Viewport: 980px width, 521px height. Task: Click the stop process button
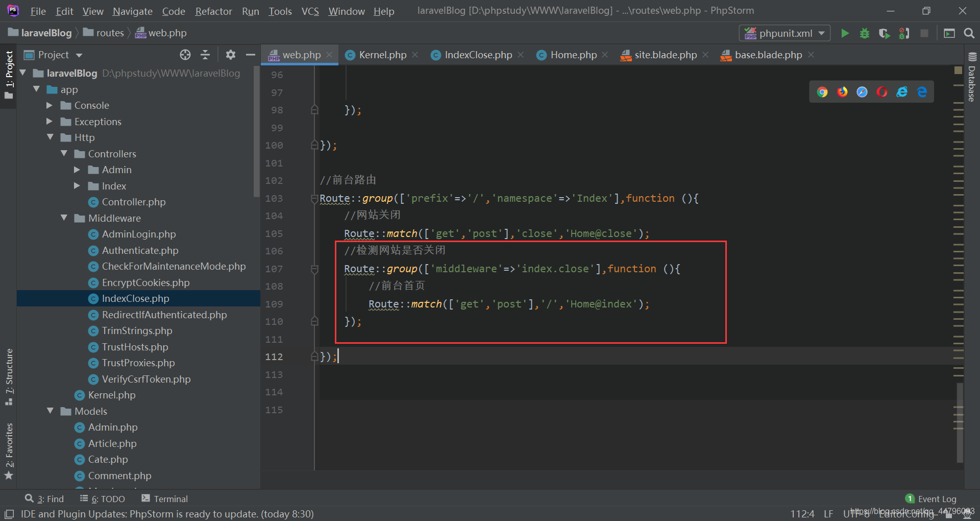(x=924, y=33)
